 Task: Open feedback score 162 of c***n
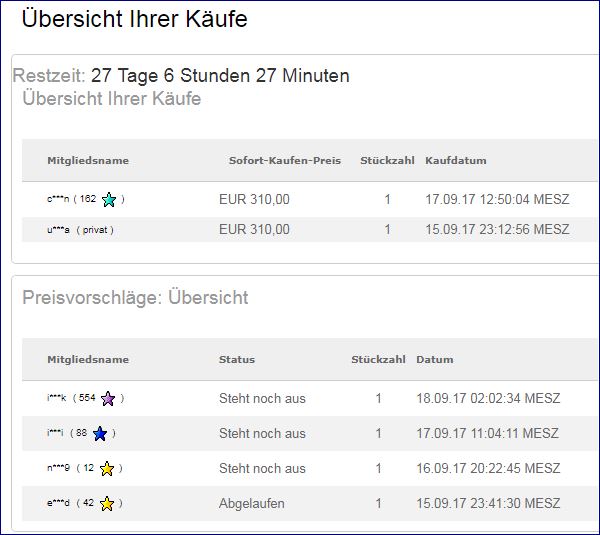tap(87, 200)
